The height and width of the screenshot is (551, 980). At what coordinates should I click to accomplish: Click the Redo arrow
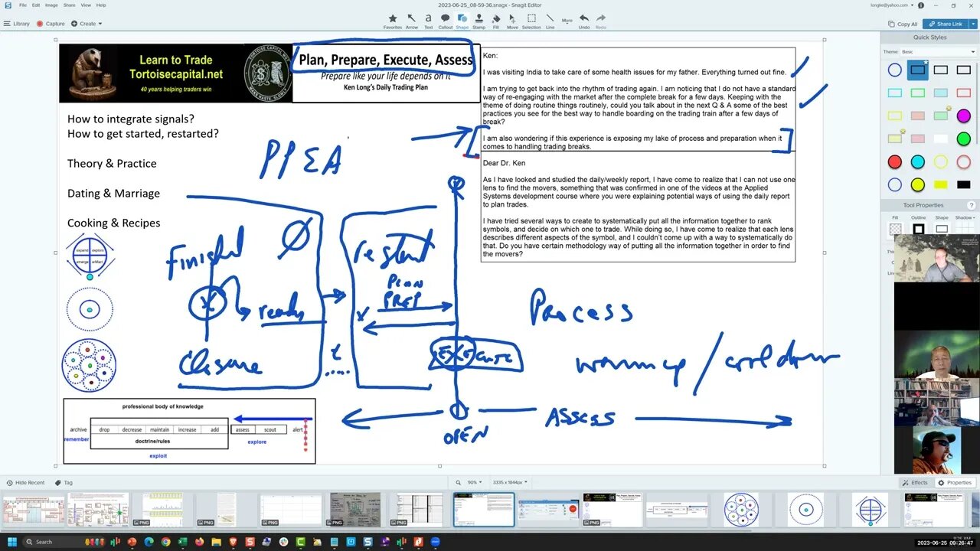click(x=601, y=21)
